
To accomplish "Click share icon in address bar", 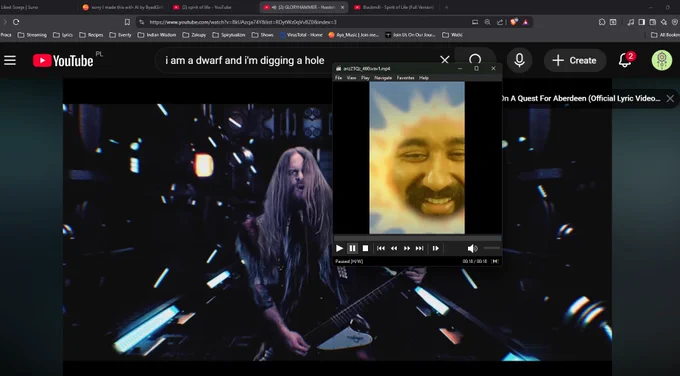I will (x=500, y=22).
